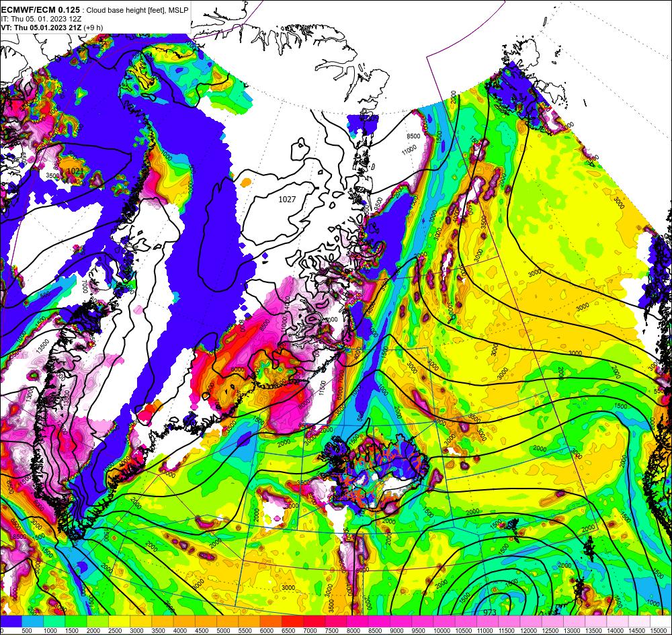Click the legend value 12500

click(550, 631)
